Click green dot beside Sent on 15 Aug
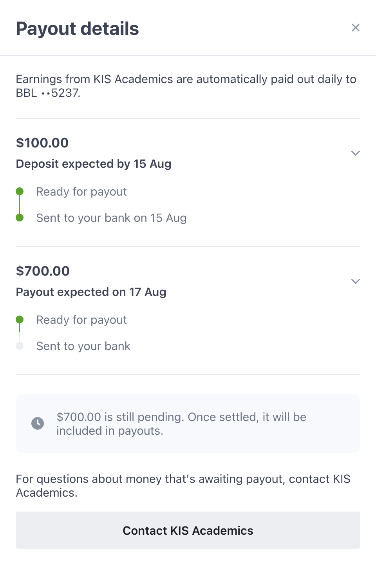Image resolution: width=376 pixels, height=588 pixels. pyautogui.click(x=20, y=218)
